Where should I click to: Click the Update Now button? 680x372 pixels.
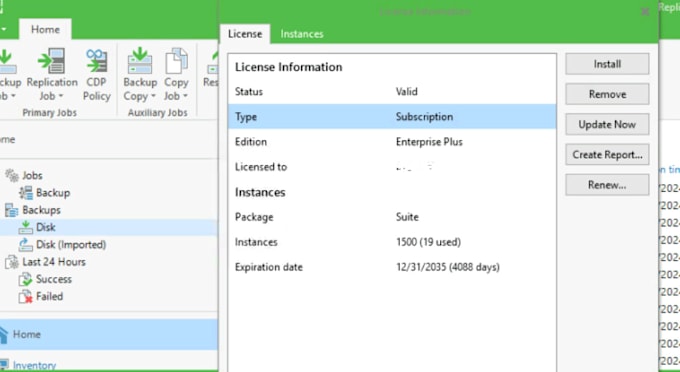click(607, 124)
